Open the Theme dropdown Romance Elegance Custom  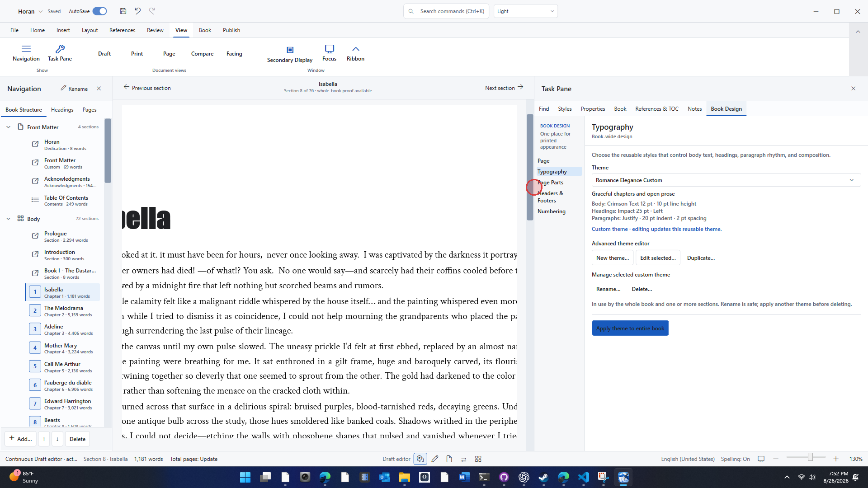[x=726, y=180]
